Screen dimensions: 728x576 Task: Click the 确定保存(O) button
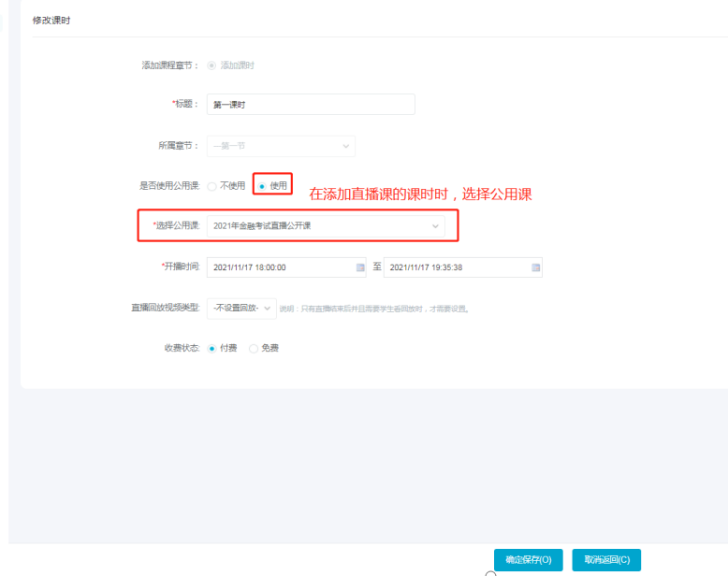pos(529,559)
